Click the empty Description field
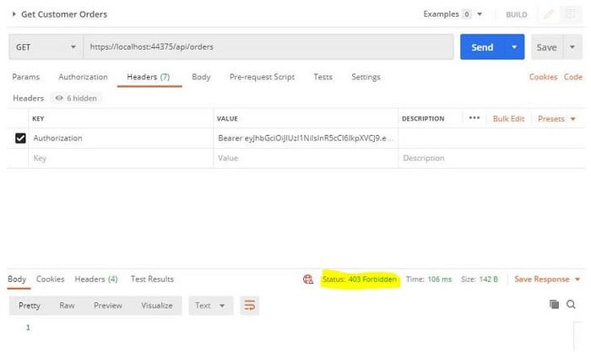Image resolution: width=591 pixels, height=364 pixels. tap(492, 158)
